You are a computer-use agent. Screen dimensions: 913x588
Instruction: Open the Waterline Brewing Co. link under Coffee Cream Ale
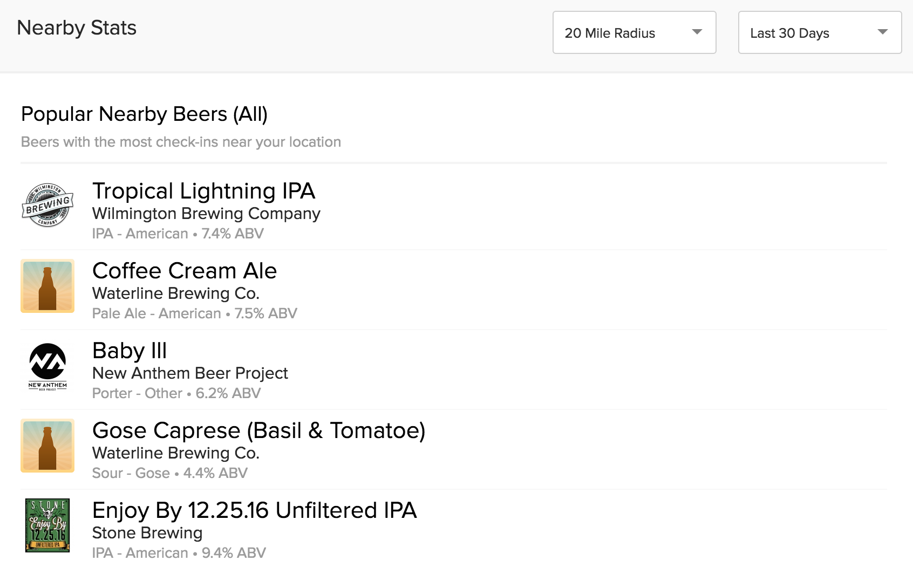tap(176, 293)
